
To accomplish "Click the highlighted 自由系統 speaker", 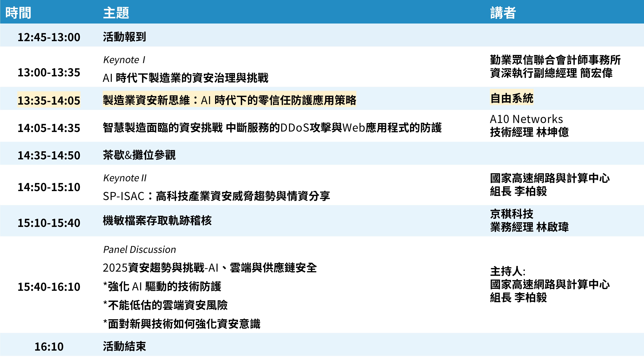I will 512,98.
